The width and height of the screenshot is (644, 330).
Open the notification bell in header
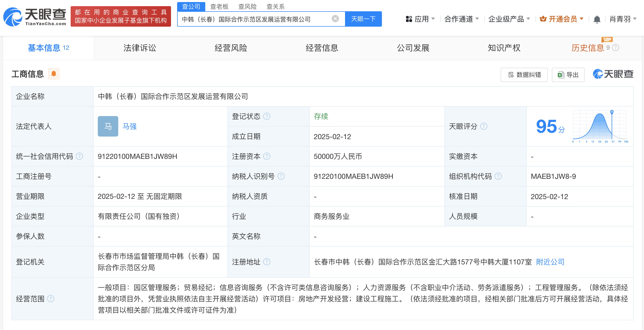597,19
